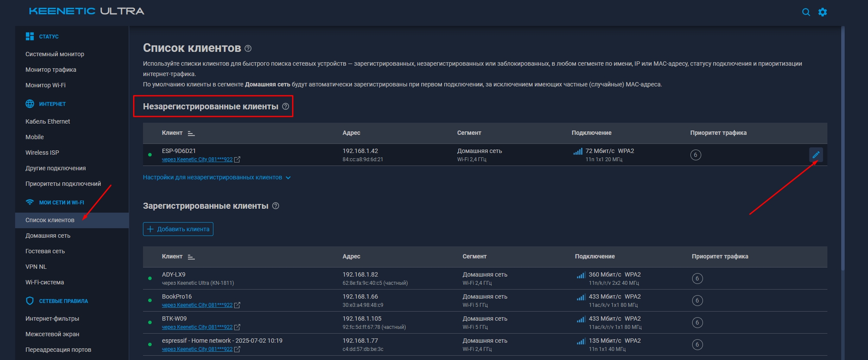Screen dimensions: 868x360
Task: Click help icon next to Зарегистрированные клиенты
Action: (276, 206)
